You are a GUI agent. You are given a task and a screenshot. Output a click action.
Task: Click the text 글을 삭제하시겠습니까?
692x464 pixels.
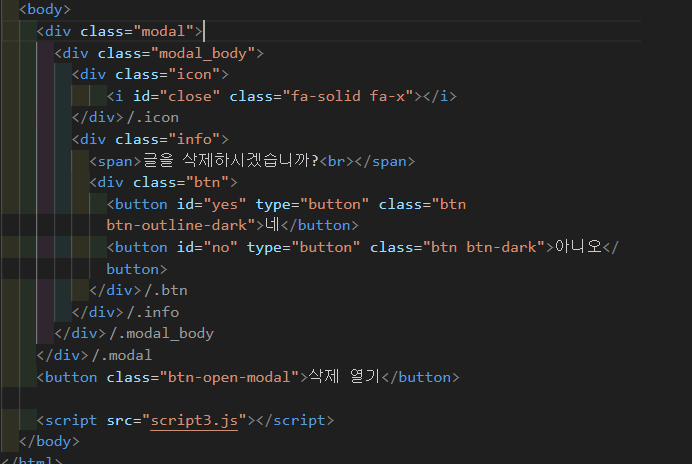230,161
